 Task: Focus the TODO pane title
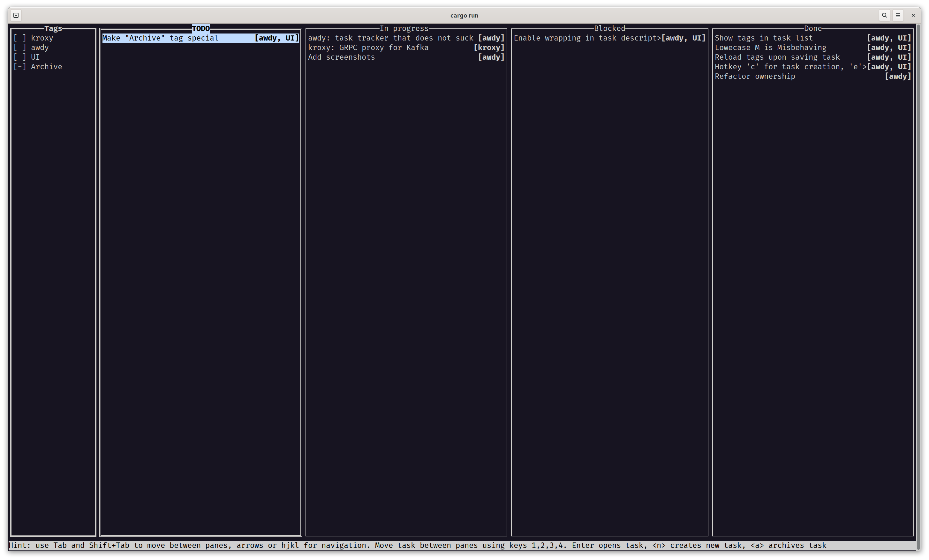pos(200,28)
